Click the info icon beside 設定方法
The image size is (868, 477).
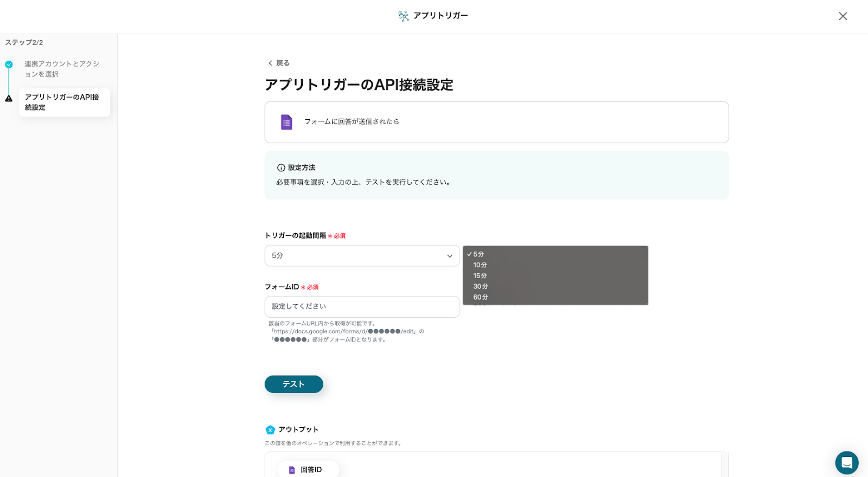click(281, 168)
